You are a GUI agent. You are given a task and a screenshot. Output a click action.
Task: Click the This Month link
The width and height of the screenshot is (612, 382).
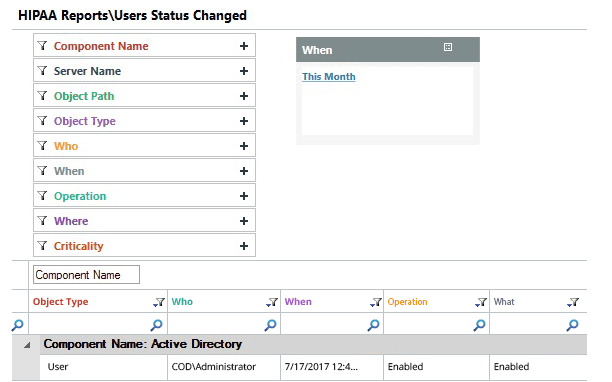(x=329, y=76)
